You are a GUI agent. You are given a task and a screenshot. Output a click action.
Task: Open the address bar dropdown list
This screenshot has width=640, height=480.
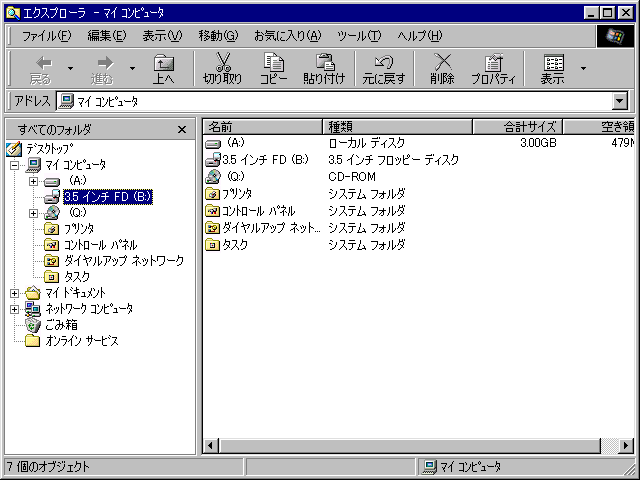[620, 101]
